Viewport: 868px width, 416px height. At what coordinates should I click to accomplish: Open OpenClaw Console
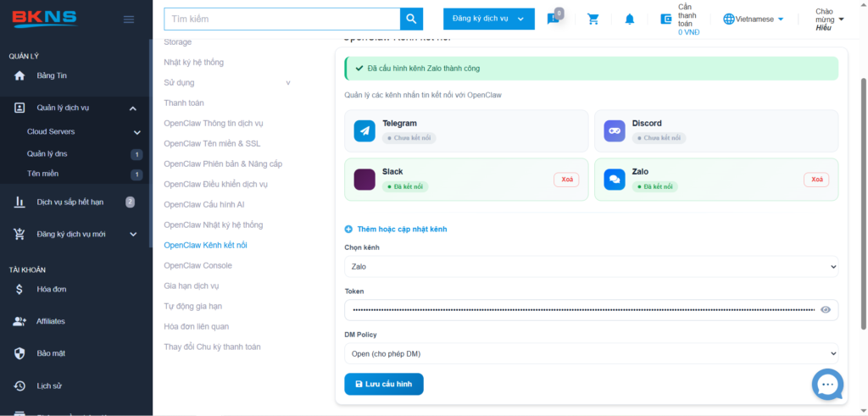(198, 265)
